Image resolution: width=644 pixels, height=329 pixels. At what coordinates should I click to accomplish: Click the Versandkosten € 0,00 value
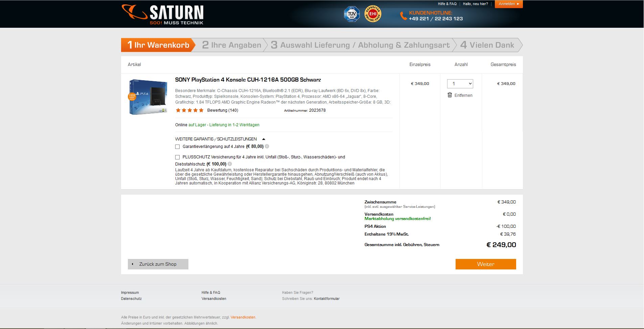tap(509, 214)
